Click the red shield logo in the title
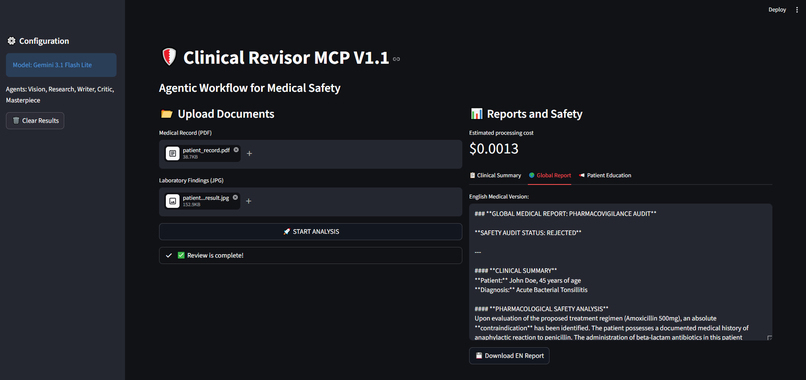806x380 pixels. (169, 57)
